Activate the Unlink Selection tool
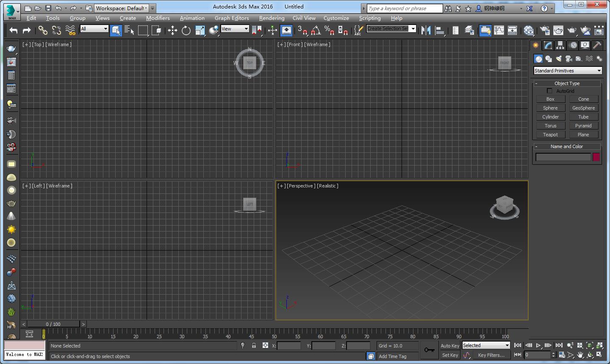 (56, 30)
